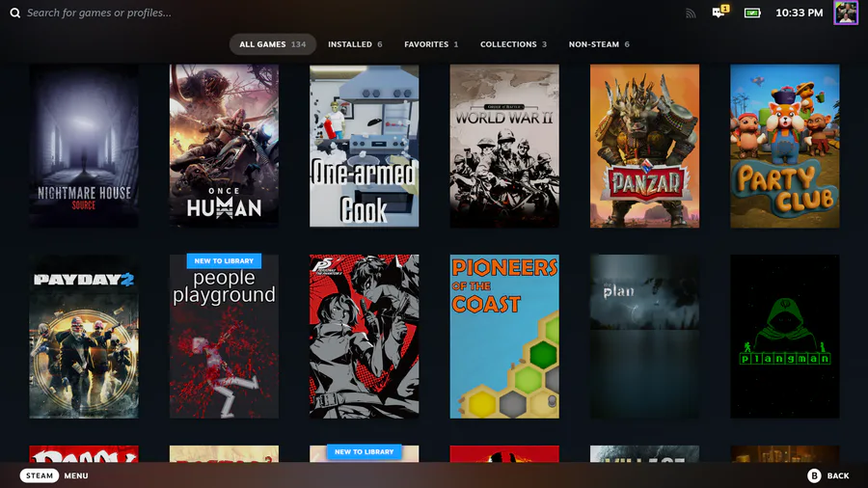This screenshot has width=868, height=488.
Task: Switch to the All Games tab
Action: (273, 44)
